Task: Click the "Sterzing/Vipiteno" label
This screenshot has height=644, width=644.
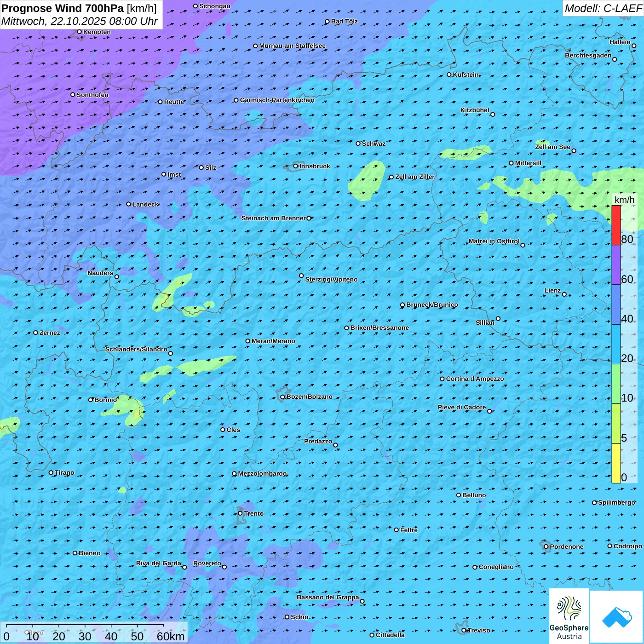Action: click(x=331, y=279)
